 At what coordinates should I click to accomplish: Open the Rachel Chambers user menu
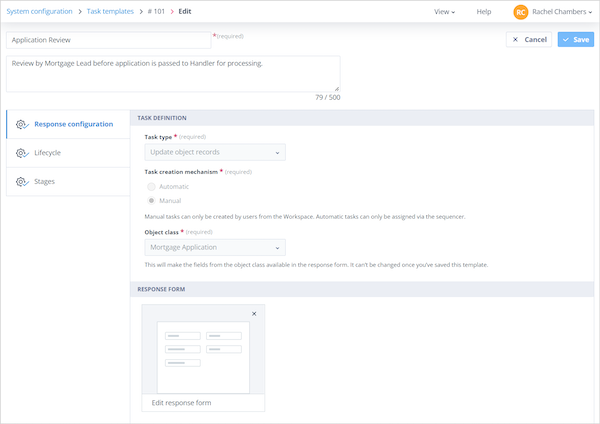562,12
